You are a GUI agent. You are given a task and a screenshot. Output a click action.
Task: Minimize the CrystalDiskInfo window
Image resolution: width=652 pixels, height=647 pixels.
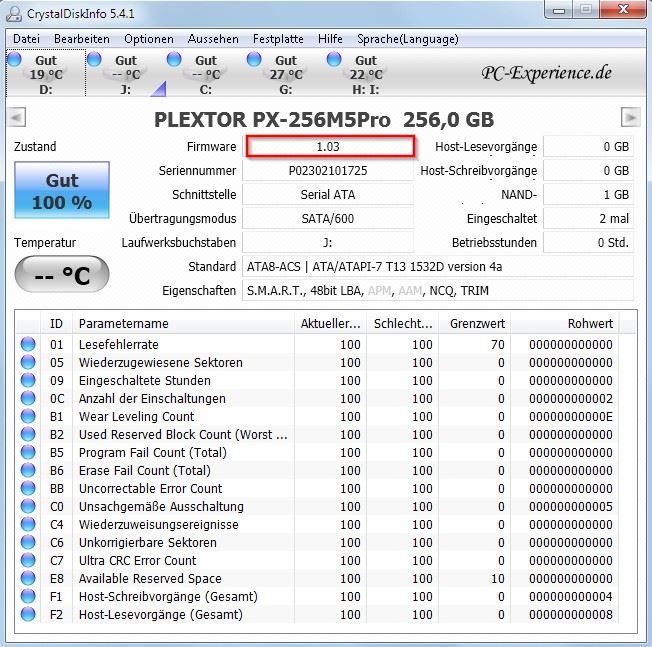(x=558, y=10)
